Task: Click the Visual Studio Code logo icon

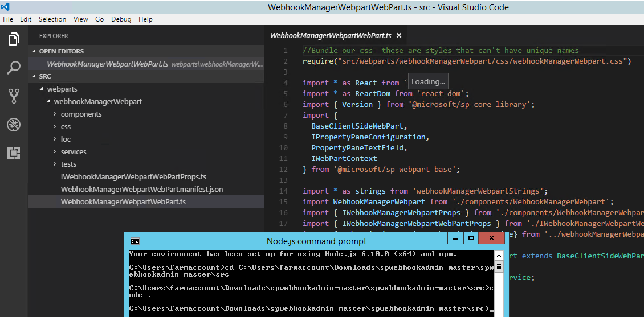Action: point(5,7)
